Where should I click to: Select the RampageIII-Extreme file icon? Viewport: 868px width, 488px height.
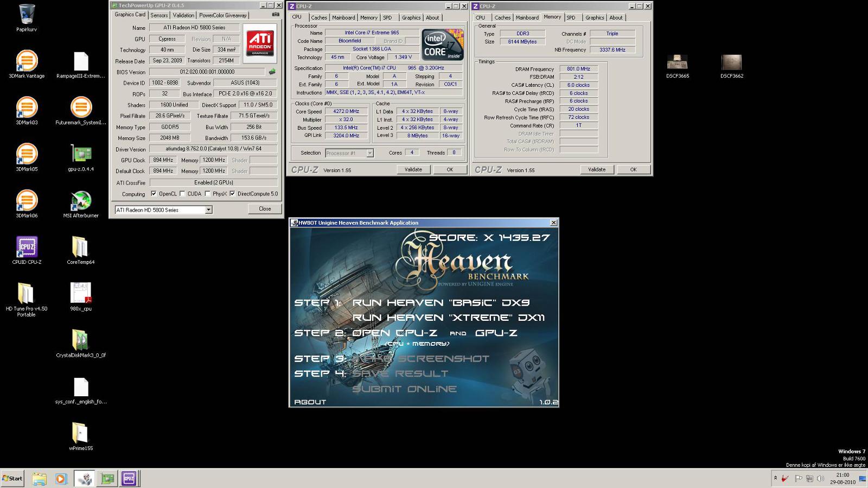coord(81,64)
